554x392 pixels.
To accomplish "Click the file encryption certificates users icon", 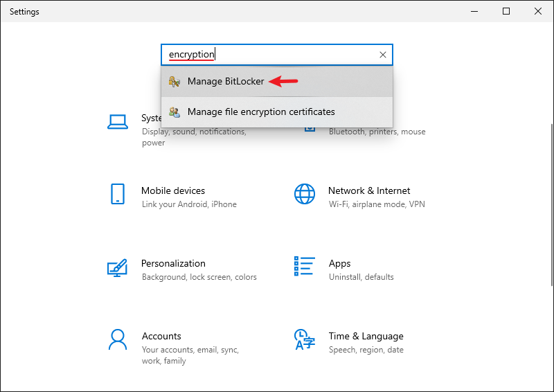I will (175, 112).
